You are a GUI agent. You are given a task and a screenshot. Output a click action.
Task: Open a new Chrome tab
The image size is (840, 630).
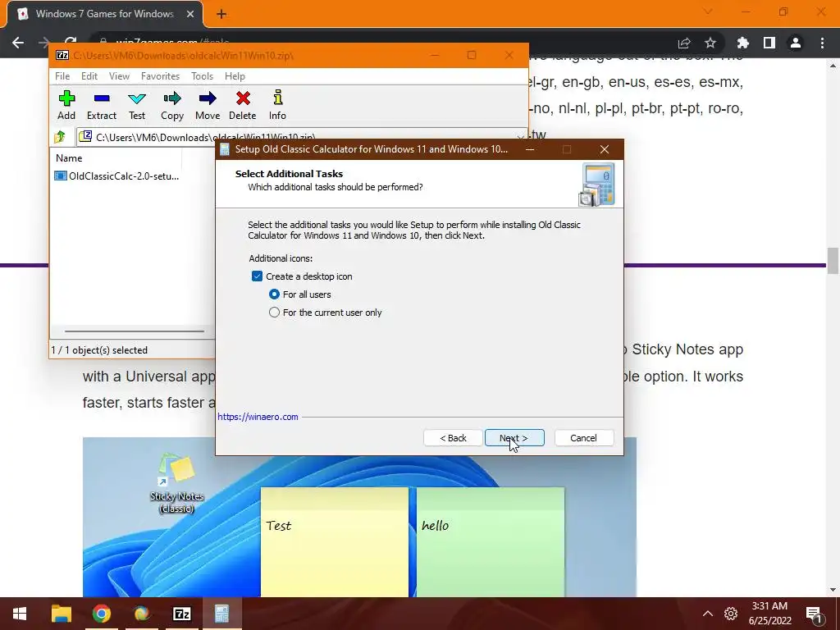[x=221, y=15]
